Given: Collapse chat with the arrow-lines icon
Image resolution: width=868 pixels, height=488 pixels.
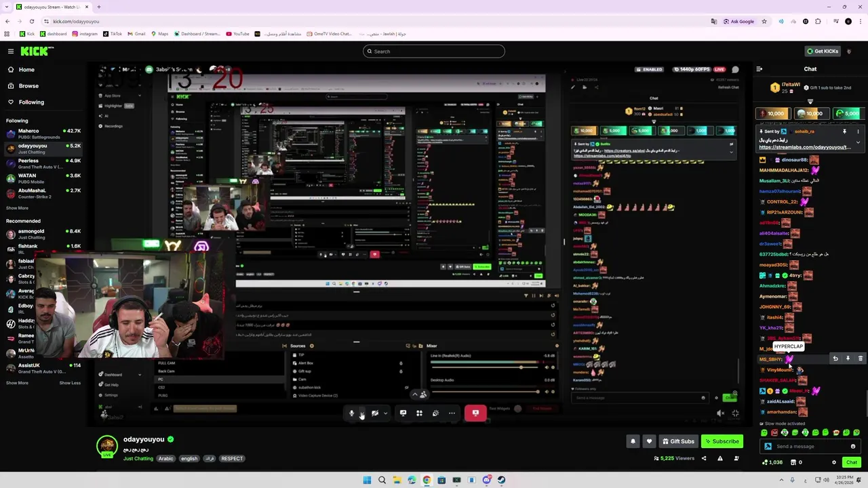Looking at the screenshot, I should pos(759,69).
